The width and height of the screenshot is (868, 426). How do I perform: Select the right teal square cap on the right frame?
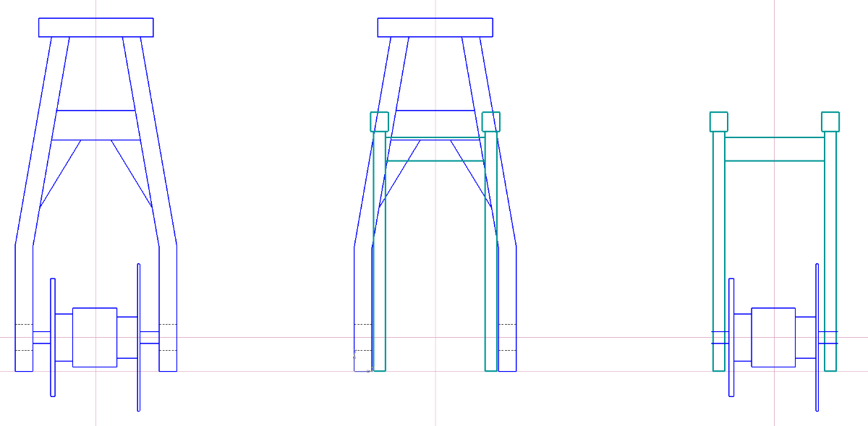tap(830, 122)
